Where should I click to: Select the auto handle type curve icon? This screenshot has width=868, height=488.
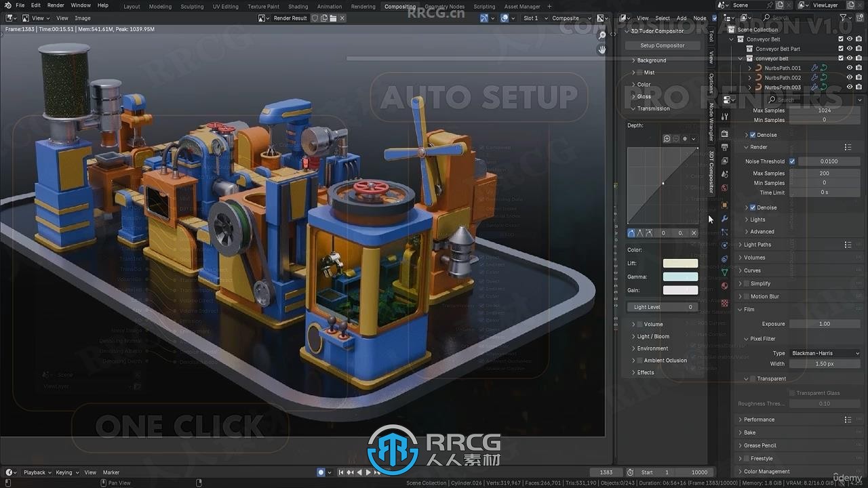[631, 232]
